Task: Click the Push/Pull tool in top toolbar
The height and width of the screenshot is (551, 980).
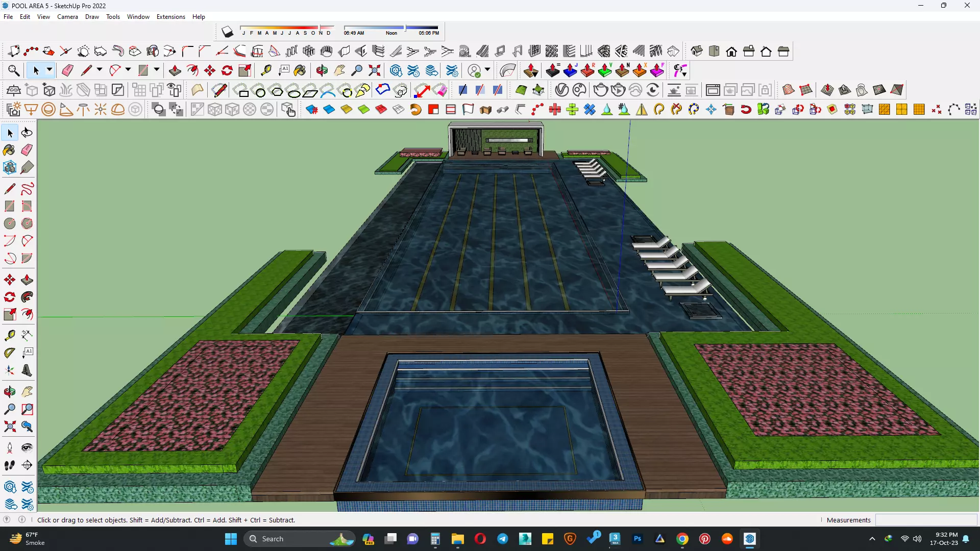Action: pyautogui.click(x=175, y=70)
